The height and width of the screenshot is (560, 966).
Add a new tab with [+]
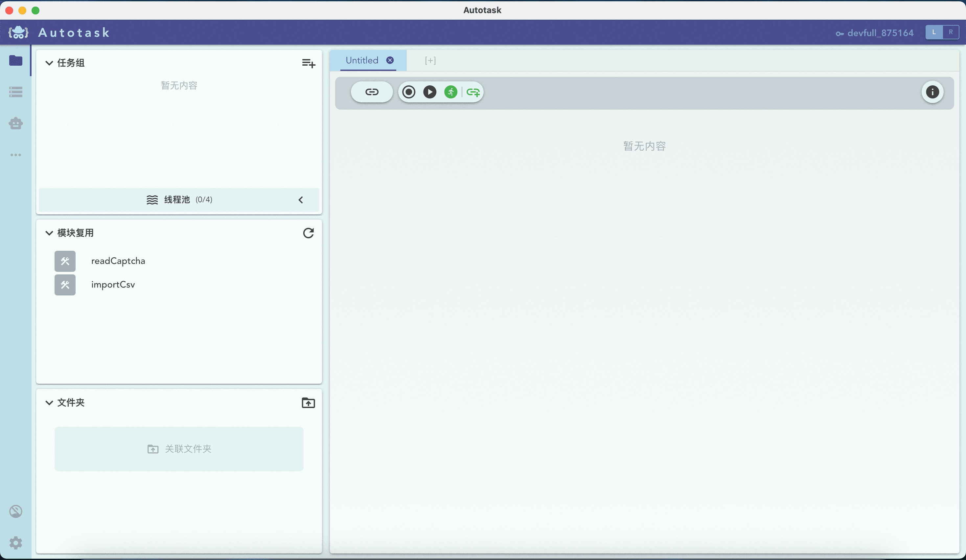click(x=430, y=60)
